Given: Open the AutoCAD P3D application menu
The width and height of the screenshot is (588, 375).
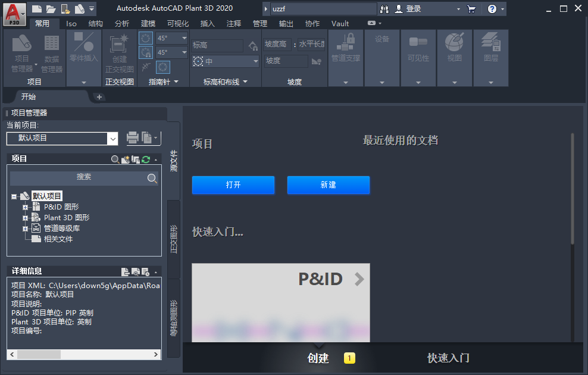Looking at the screenshot, I should coord(14,13).
